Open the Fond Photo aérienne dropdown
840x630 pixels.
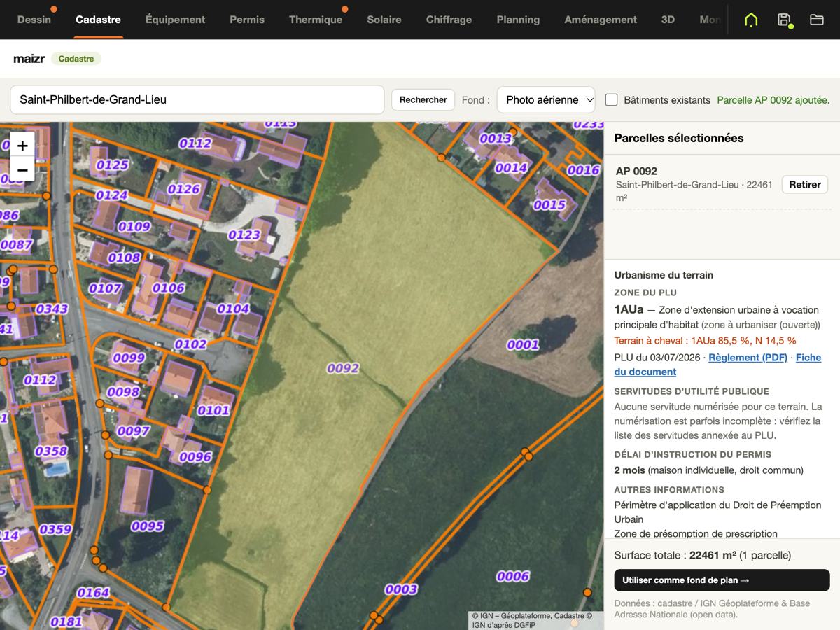click(546, 99)
